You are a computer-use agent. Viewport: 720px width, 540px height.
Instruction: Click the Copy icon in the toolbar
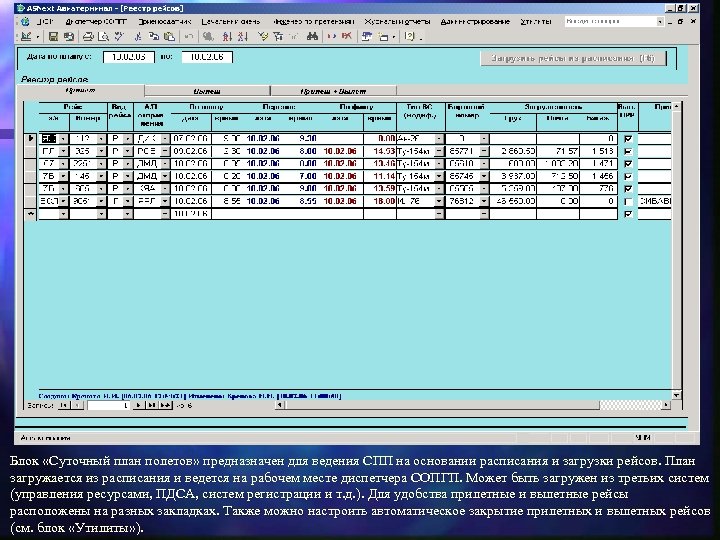(x=154, y=36)
